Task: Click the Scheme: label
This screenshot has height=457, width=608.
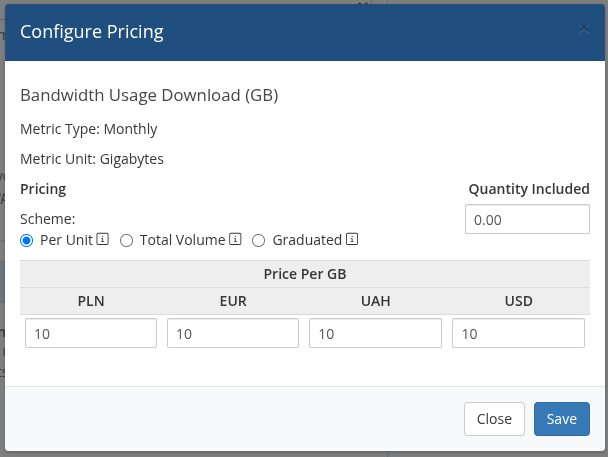Action: point(48,219)
